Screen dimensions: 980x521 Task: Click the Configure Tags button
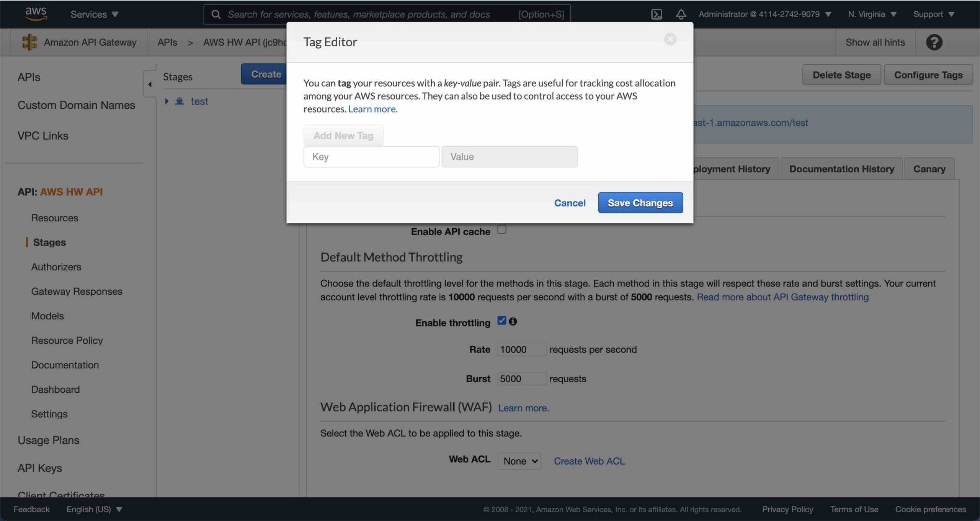(928, 75)
